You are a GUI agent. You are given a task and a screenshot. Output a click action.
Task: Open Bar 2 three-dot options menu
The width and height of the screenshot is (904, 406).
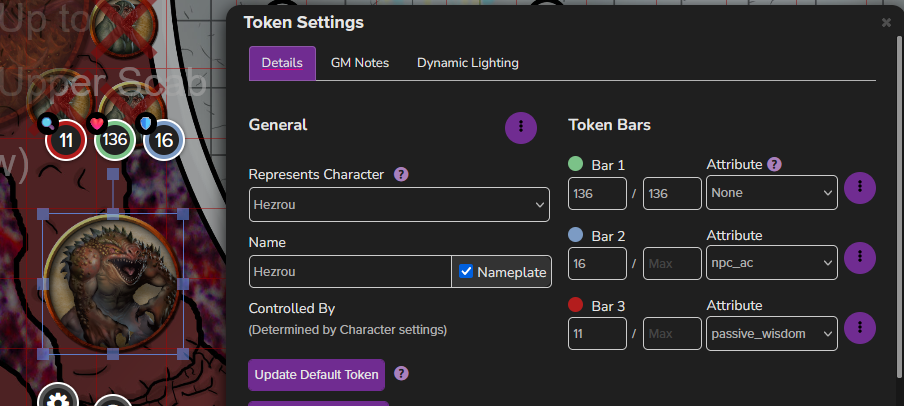860,258
